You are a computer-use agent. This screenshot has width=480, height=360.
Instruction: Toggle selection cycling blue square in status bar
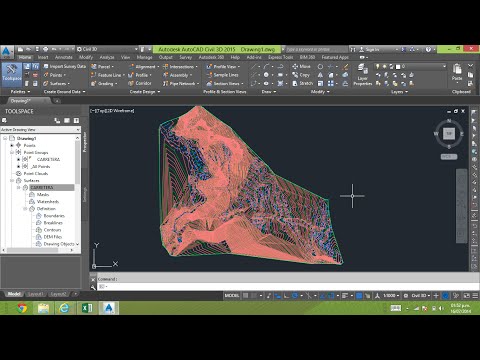click(x=359, y=295)
